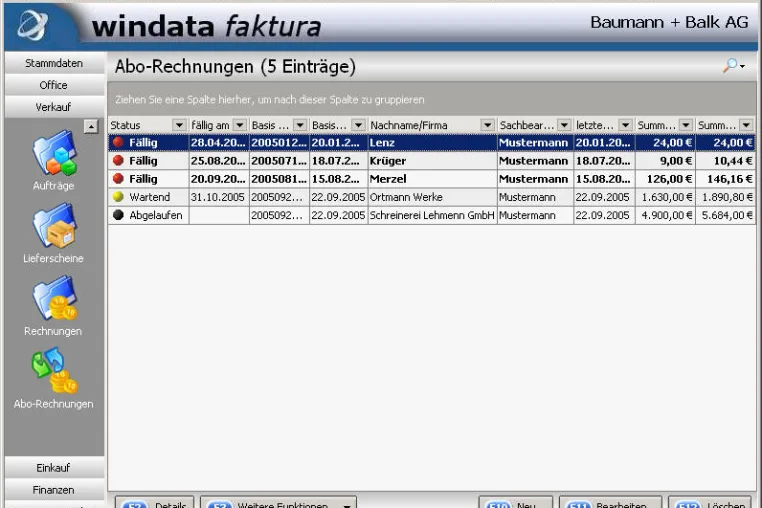Click the 1.890,80 € amount cell
762x508 pixels.
[726, 197]
